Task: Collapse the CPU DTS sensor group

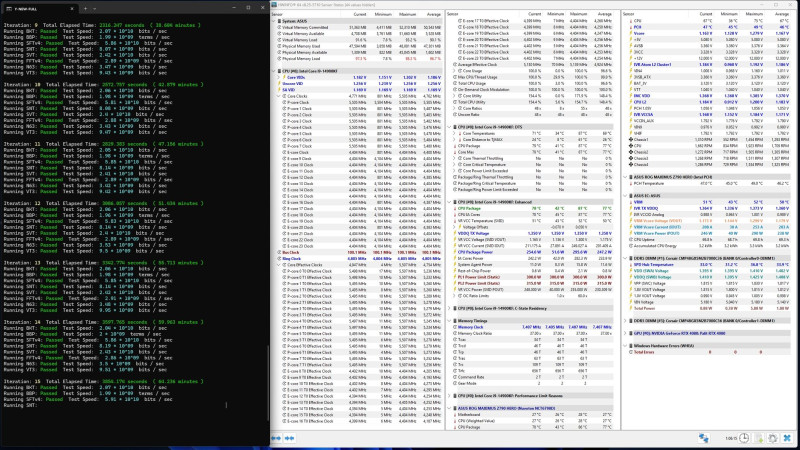Action: click(449, 127)
